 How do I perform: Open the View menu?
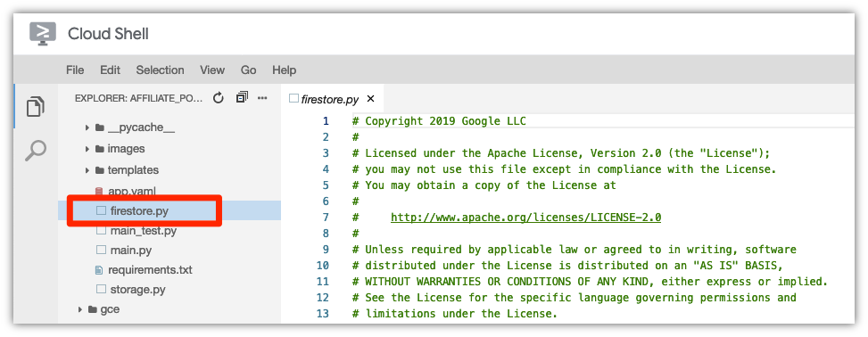coord(212,70)
